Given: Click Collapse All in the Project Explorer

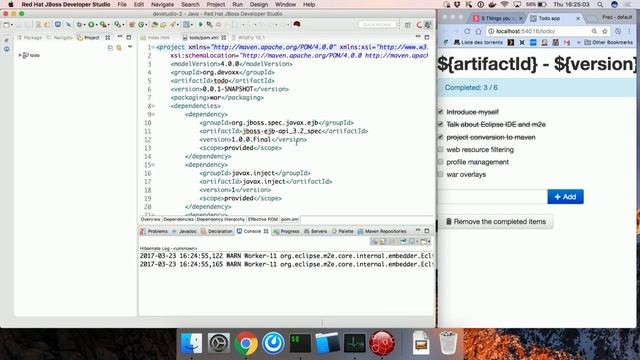Looking at the screenshot, I should click(x=110, y=48).
